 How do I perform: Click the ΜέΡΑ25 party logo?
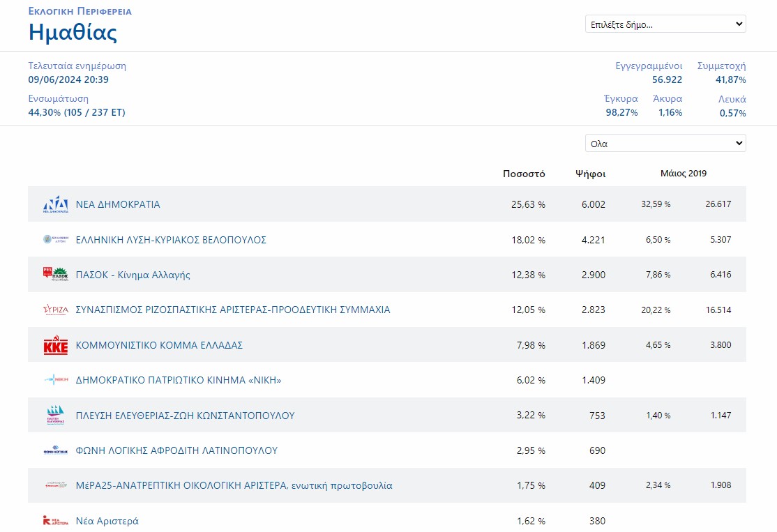click(x=55, y=485)
